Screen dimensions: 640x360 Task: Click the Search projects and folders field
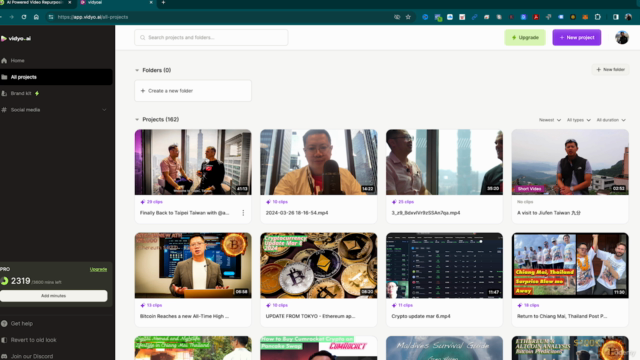click(x=211, y=38)
